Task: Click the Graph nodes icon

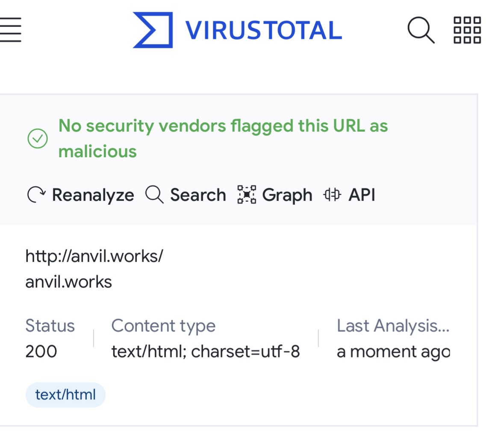Action: (x=247, y=195)
